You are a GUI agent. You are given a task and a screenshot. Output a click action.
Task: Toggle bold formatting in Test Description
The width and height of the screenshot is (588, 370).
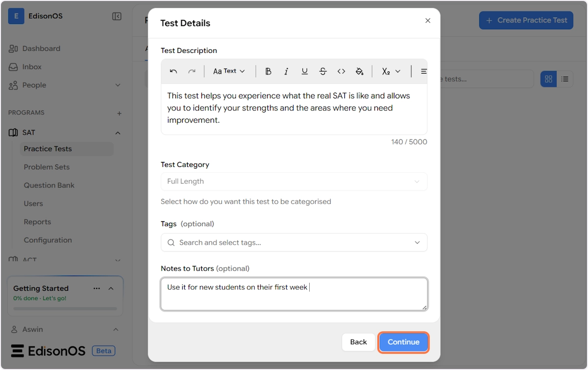(268, 71)
